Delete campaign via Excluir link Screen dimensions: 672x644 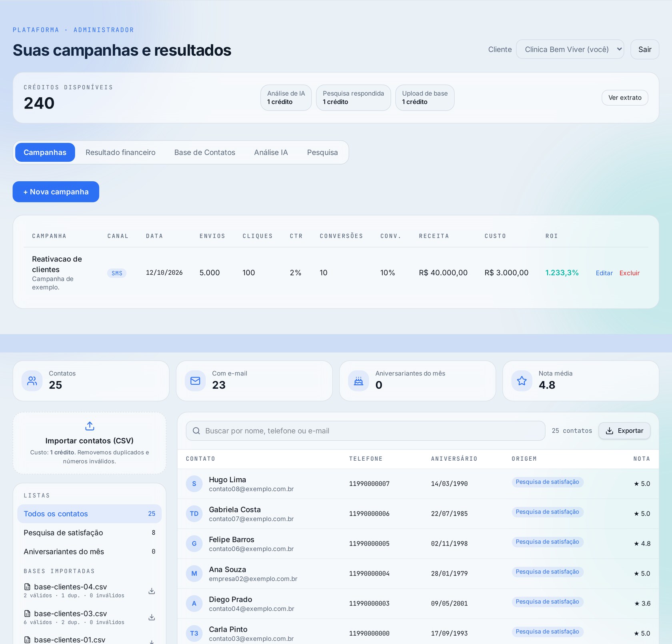tap(629, 273)
